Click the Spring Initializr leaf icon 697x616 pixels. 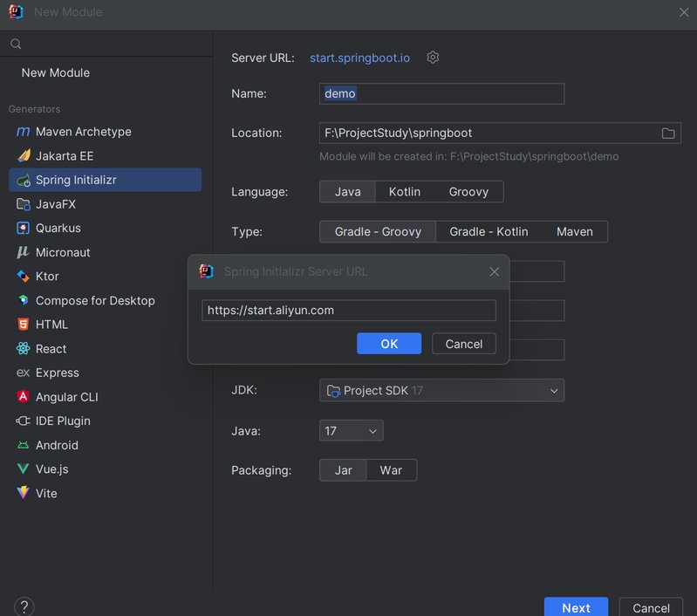(23, 180)
